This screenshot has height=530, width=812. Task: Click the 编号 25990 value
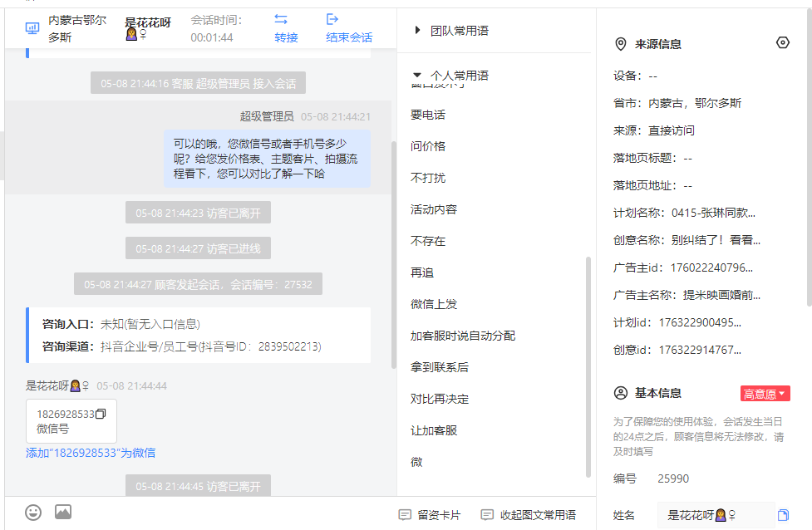(673, 478)
